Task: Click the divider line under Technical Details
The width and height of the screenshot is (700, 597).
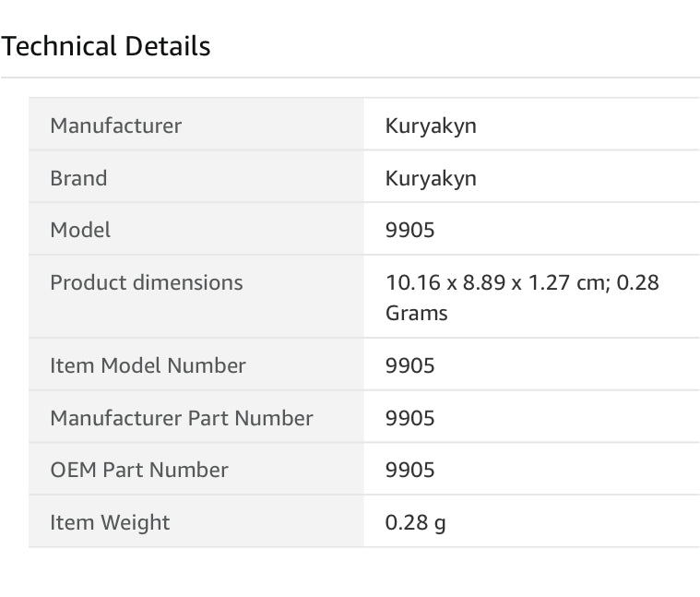Action: tap(350, 78)
